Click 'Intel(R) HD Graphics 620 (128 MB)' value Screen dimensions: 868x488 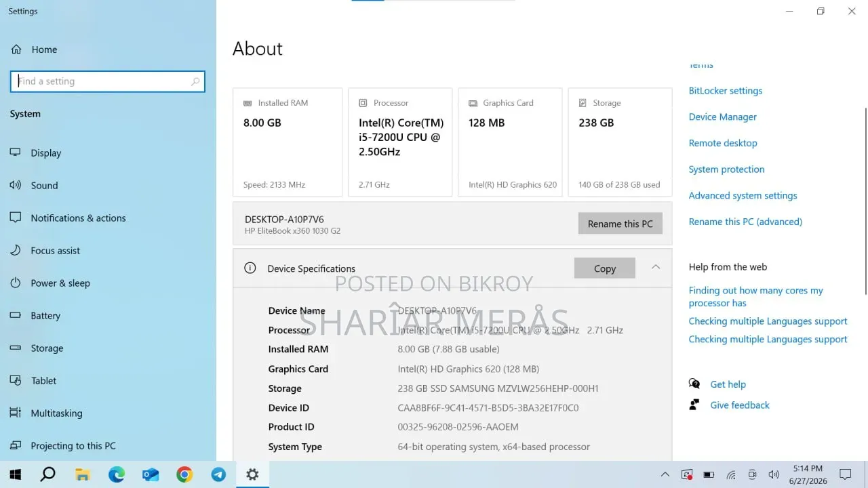tap(469, 369)
